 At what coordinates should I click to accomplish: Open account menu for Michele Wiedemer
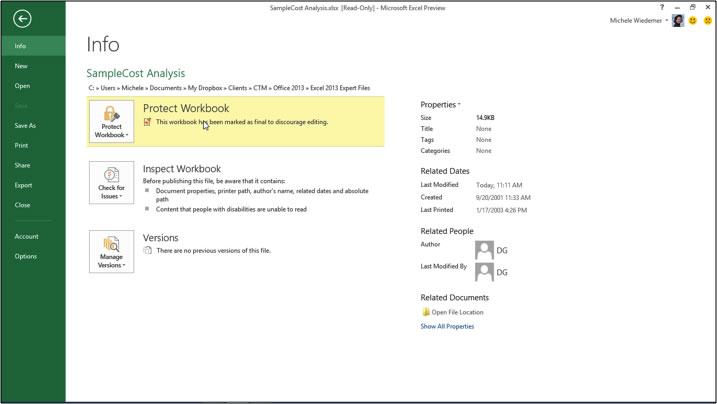click(x=640, y=21)
